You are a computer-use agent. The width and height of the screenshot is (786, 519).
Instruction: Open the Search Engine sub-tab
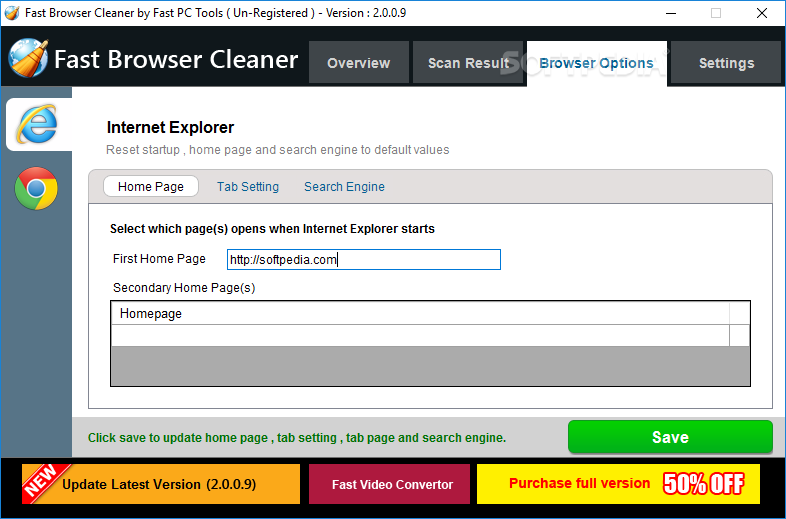[x=344, y=187]
